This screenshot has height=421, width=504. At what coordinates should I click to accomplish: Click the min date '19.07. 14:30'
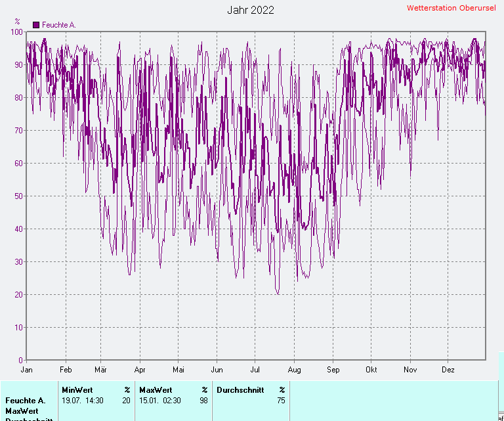[x=83, y=401]
